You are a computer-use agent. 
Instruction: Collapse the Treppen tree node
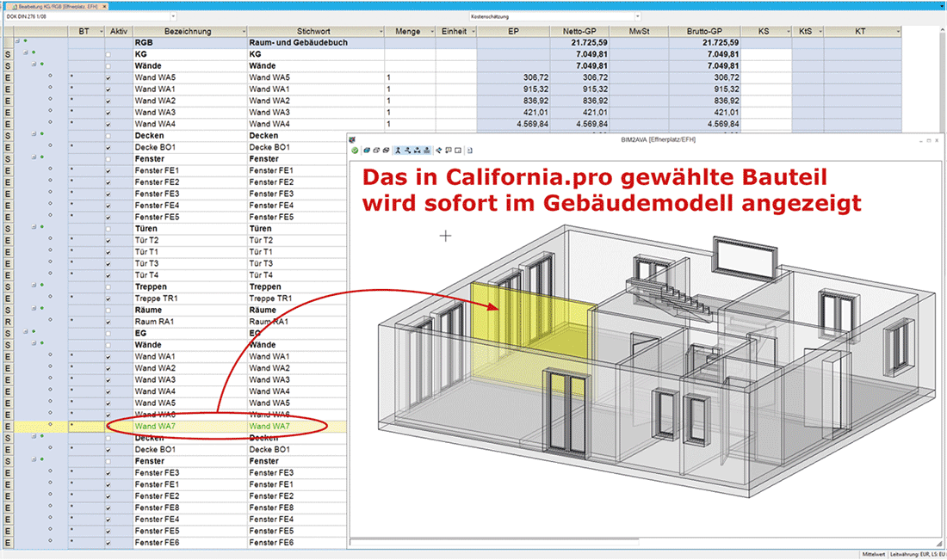[34, 286]
